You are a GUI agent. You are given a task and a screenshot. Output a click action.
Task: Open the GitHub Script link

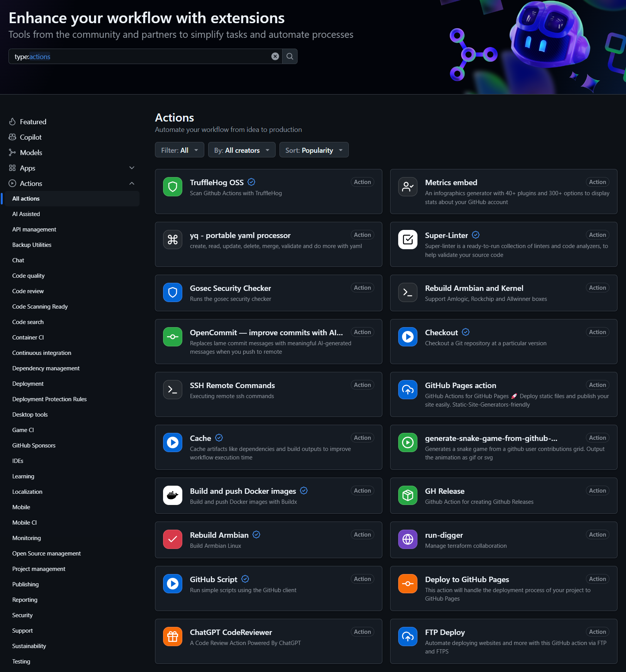tap(214, 579)
